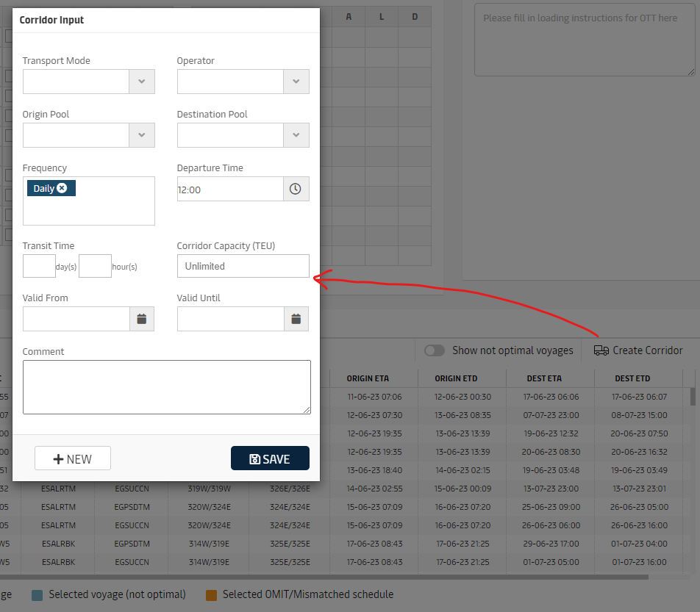Image resolution: width=700 pixels, height=612 pixels.
Task: Click the NEW button
Action: point(73,458)
